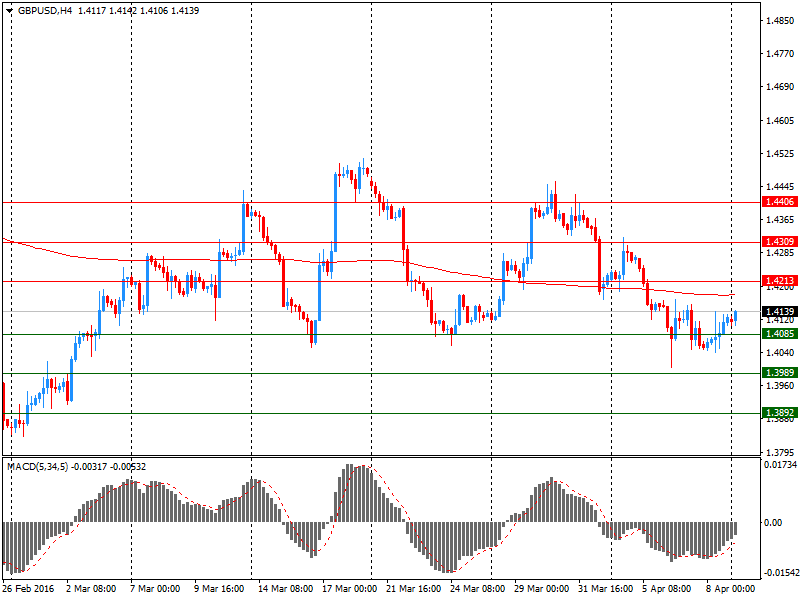Viewport: 800px width, 600px height.
Task: Click the 21 Mar 16:00 time label
Action: click(414, 589)
